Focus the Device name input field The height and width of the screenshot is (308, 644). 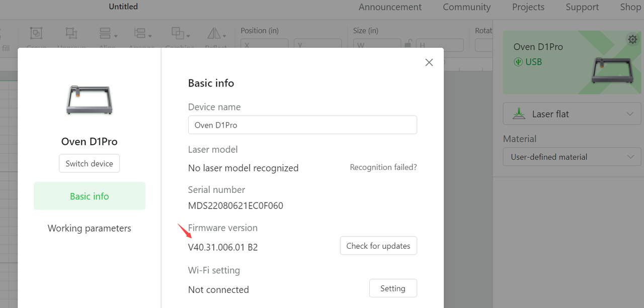302,125
